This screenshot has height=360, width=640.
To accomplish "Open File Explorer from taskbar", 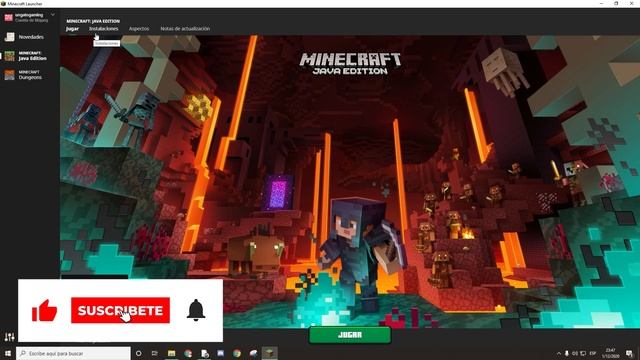I will pyautogui.click(x=171, y=353).
